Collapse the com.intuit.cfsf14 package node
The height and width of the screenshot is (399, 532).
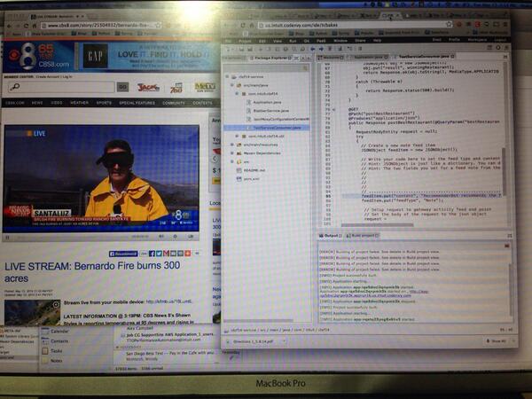pyautogui.click(x=237, y=94)
